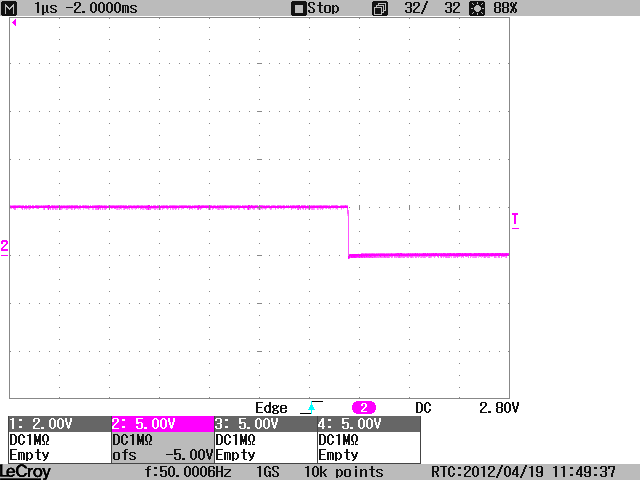Click the rising edge trigger slope icon
This screenshot has width=640, height=480.
(311, 407)
